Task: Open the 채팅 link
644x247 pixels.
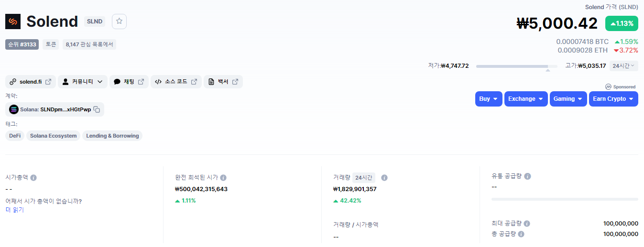Action: pyautogui.click(x=129, y=82)
